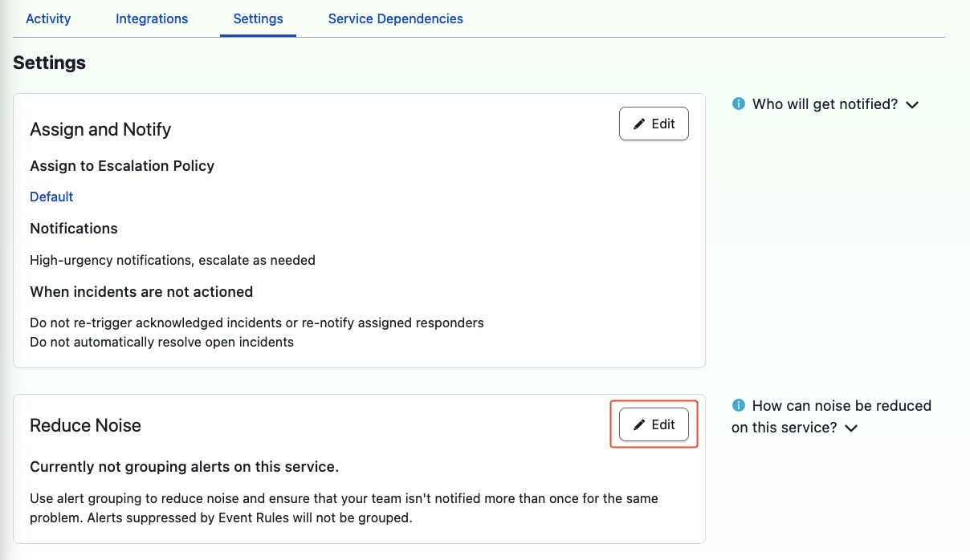Click the Reduce Noise section title
Viewport: 970px width, 560px height.
(85, 426)
